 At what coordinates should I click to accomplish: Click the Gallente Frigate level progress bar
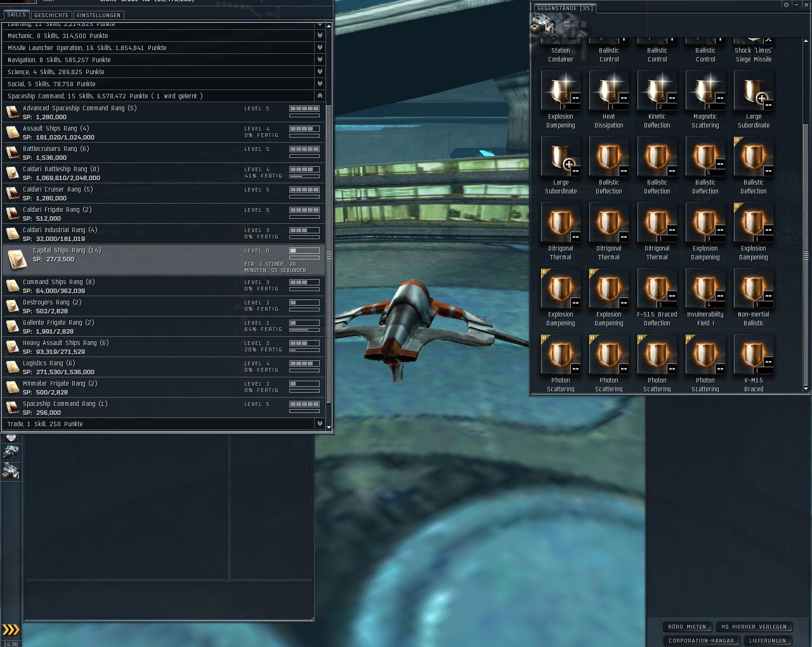(304, 323)
